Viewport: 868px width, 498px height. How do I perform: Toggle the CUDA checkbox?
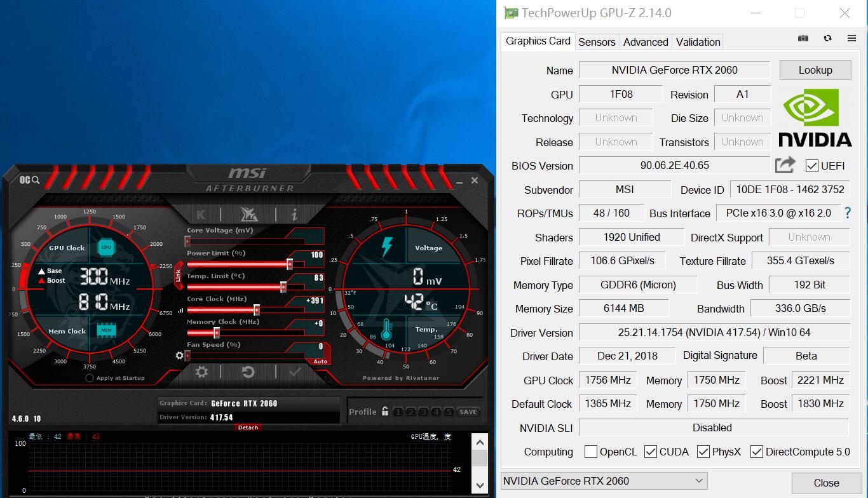point(650,452)
